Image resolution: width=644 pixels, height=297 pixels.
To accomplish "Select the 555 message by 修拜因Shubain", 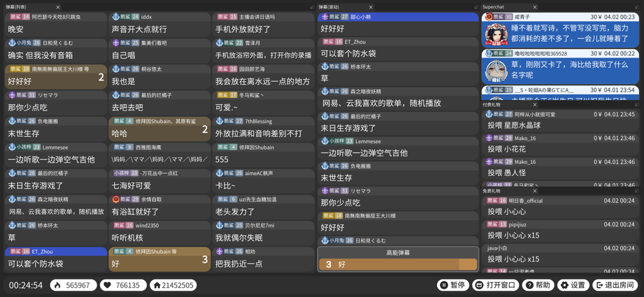I will click(x=264, y=155).
